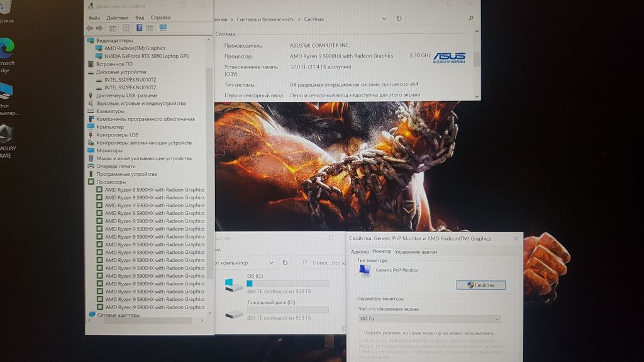644x362 pixels.
Task: Switch to the Адаптер tab
Action: pos(360,251)
